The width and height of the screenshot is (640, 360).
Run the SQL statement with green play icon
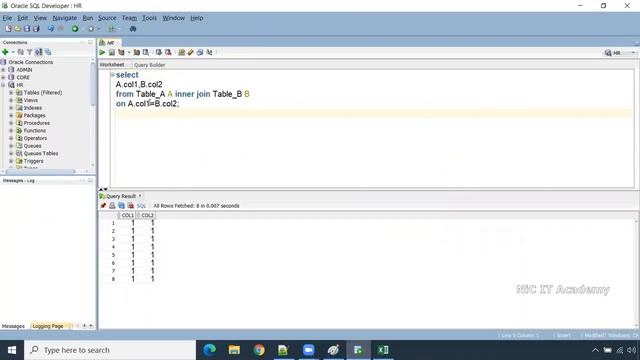coord(102,52)
